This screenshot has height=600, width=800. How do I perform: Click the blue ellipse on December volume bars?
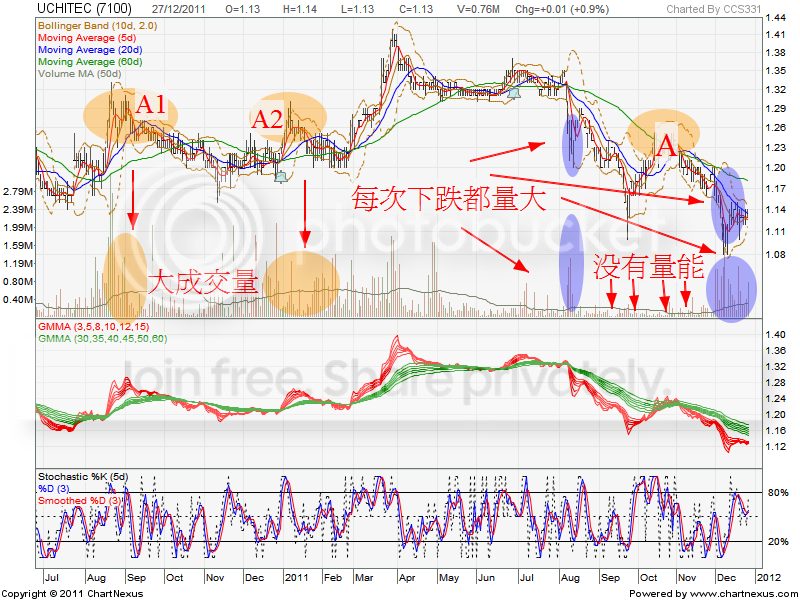pyautogui.click(x=731, y=286)
